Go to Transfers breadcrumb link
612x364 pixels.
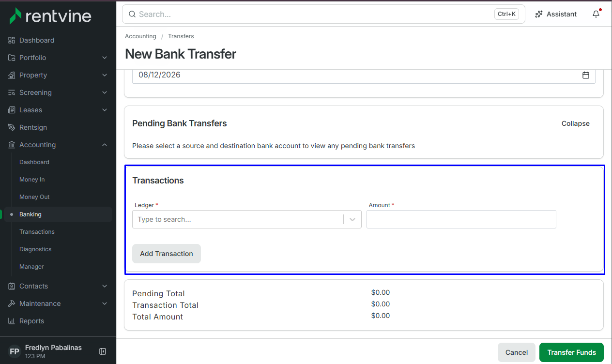[x=181, y=36]
